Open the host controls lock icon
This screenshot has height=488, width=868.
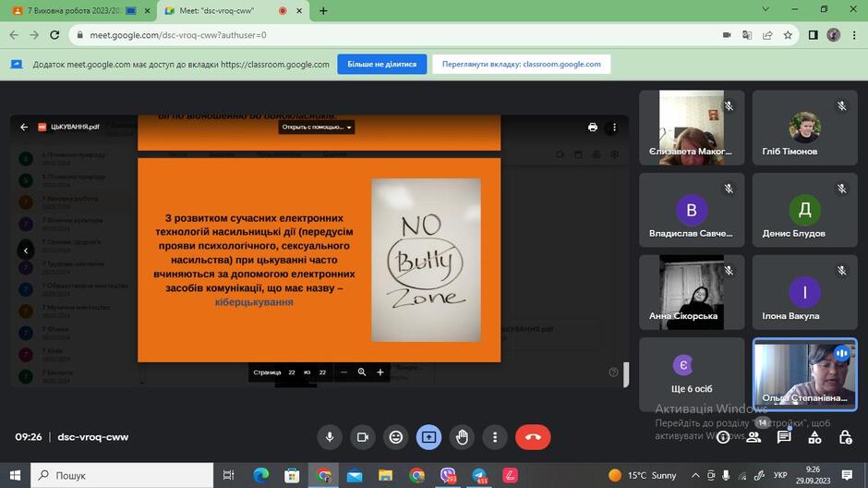[x=845, y=437]
